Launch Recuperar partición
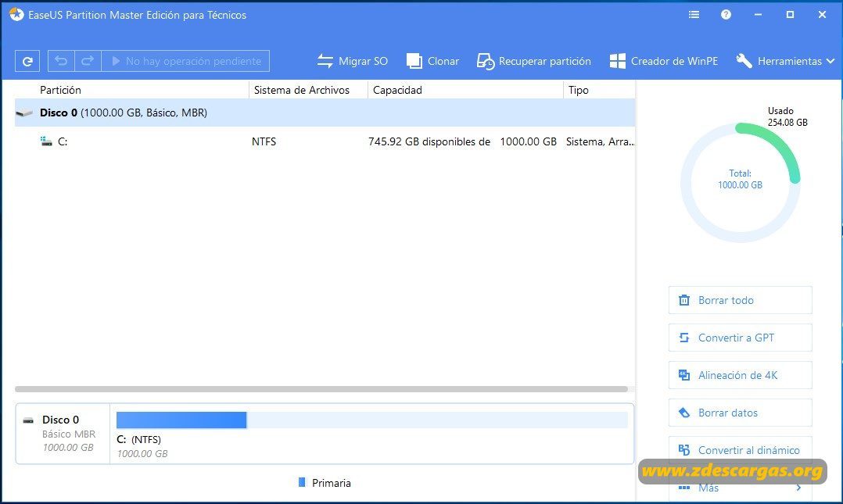 [x=534, y=61]
